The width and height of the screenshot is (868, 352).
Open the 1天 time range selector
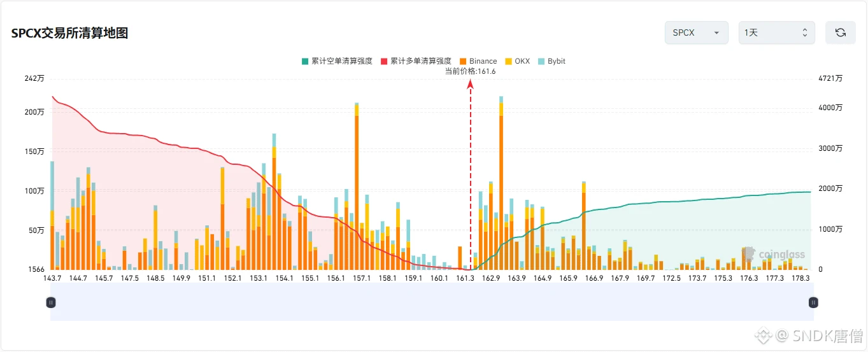[x=776, y=32]
